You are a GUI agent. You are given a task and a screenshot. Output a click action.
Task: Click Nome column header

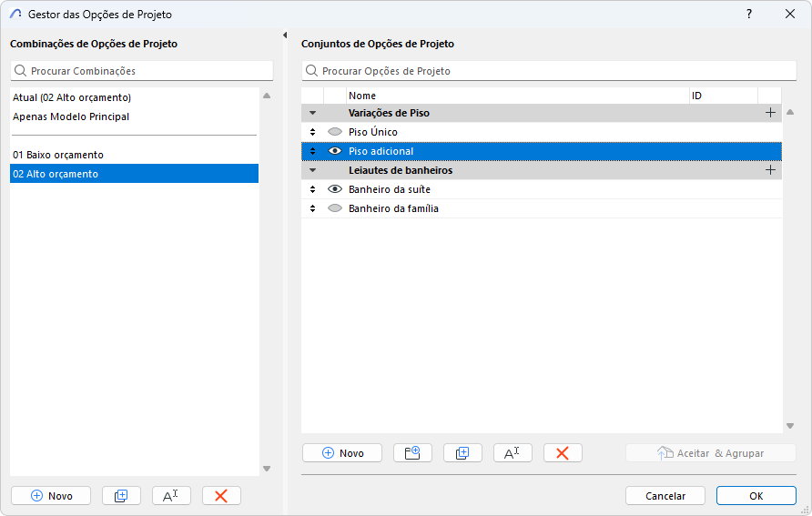click(x=518, y=96)
